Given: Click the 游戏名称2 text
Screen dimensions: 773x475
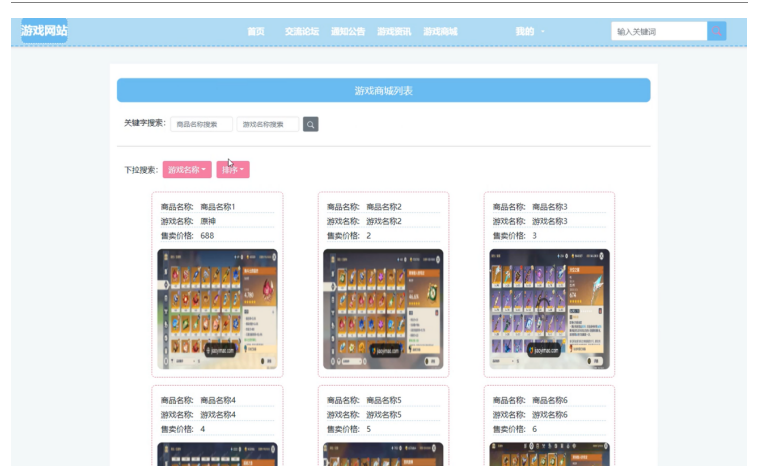Looking at the screenshot, I should pos(384,221).
